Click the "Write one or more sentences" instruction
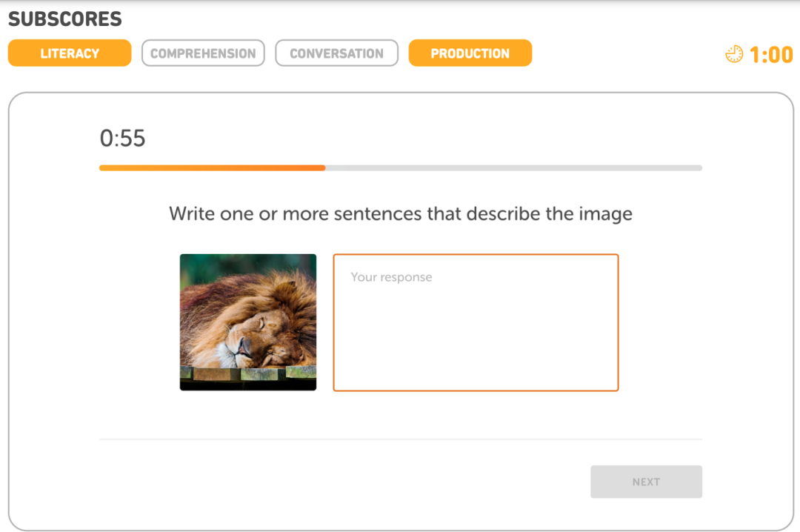800x532 pixels. coord(400,214)
